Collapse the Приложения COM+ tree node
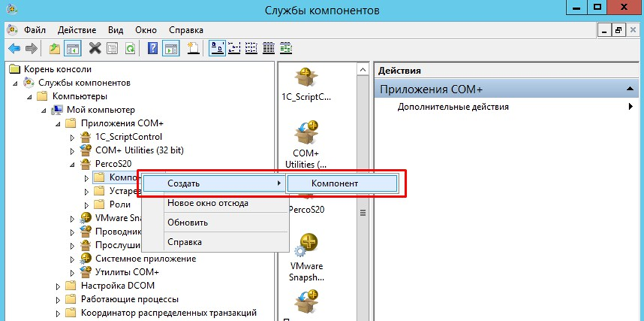Viewport: 644px width, 321px height. 58,124
